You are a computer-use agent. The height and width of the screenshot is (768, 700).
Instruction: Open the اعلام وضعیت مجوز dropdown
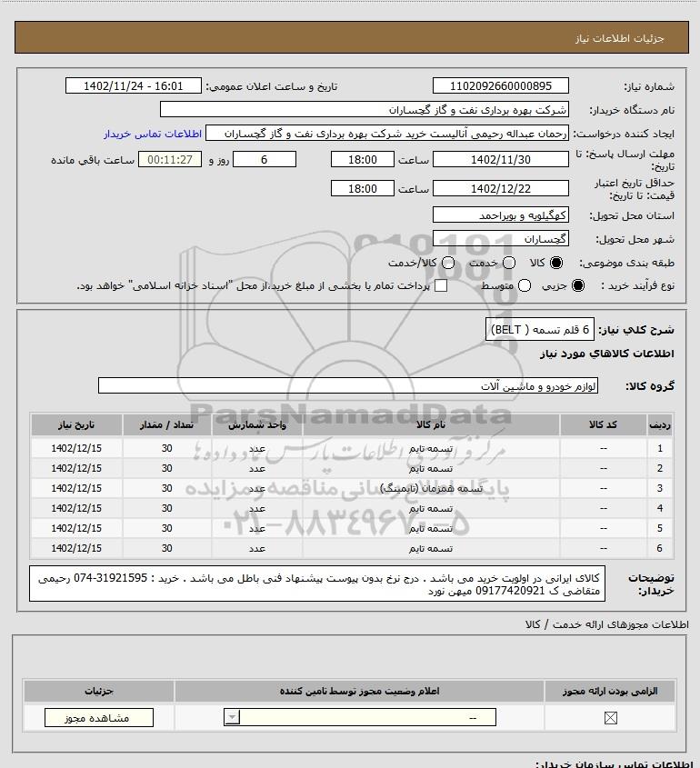coord(360,717)
